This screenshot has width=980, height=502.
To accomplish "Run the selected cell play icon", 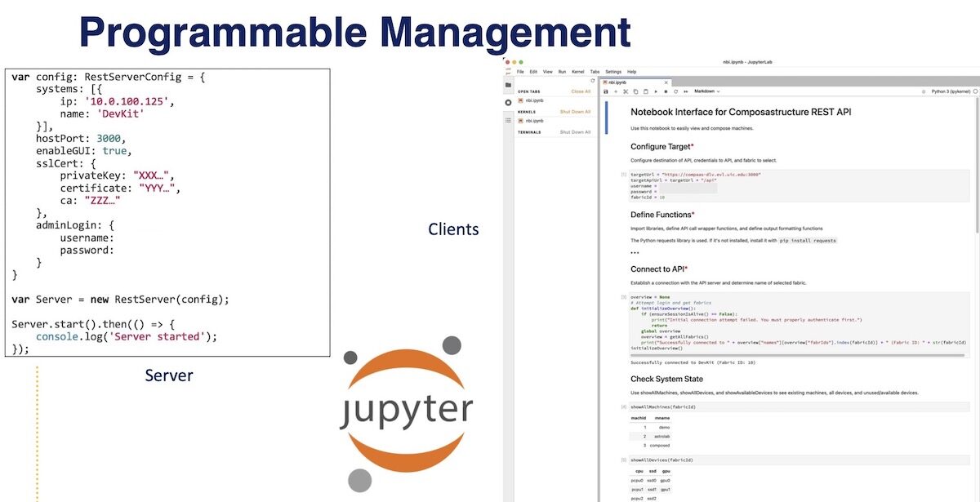I will [x=656, y=91].
